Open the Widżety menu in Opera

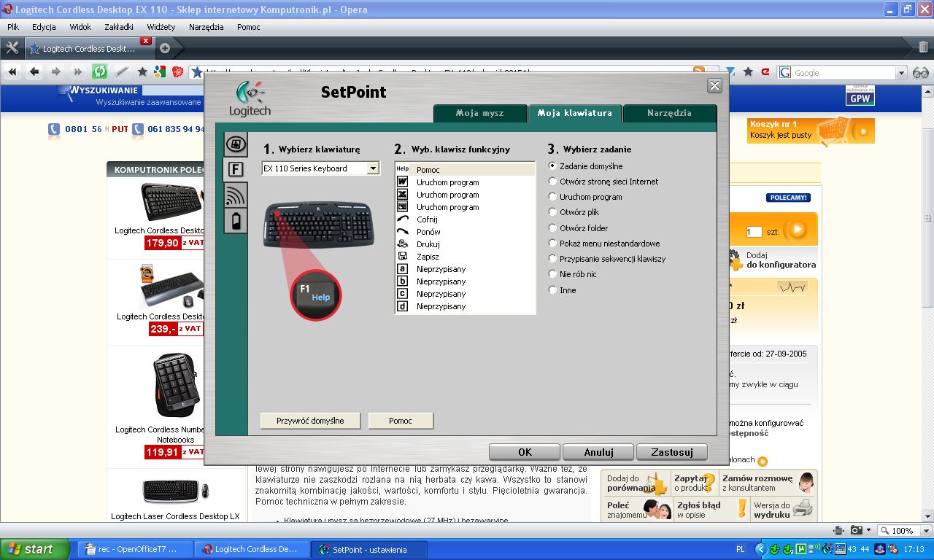tap(161, 27)
